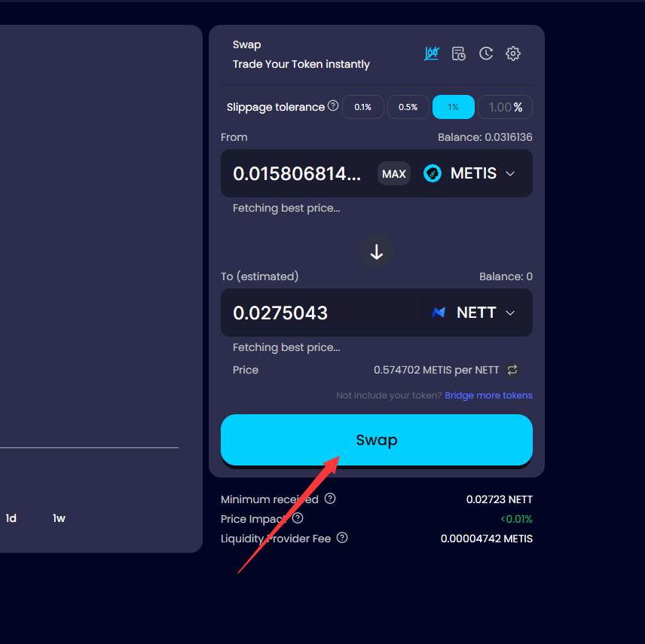Select 0.5% slippage tolerance
Image resolution: width=645 pixels, height=644 pixels.
point(408,107)
